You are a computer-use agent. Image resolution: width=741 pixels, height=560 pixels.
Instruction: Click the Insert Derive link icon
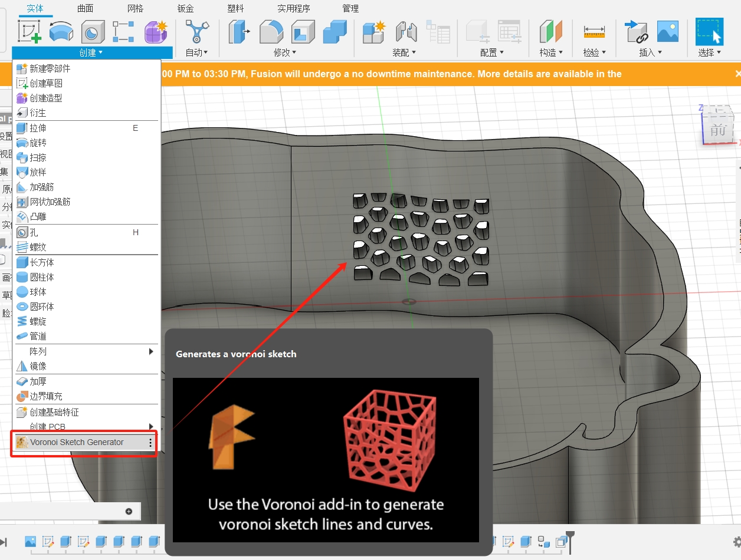(636, 32)
